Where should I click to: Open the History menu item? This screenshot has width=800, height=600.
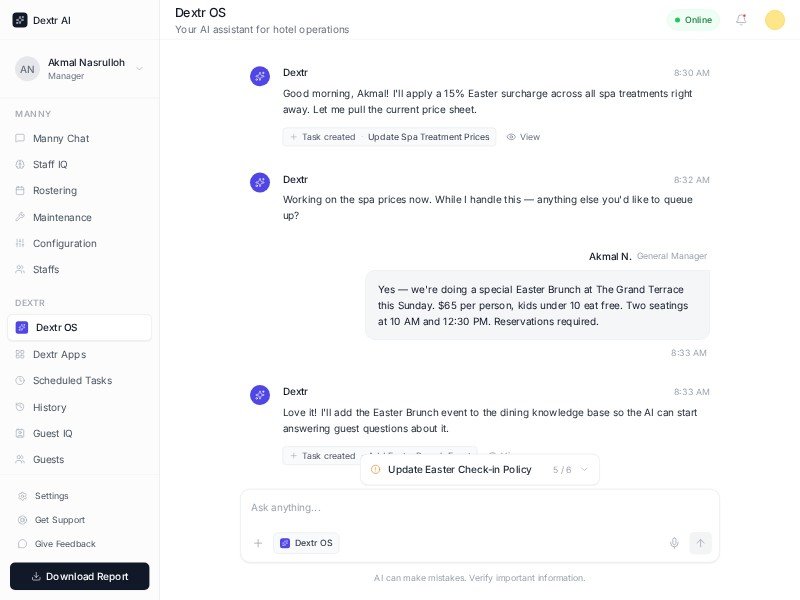point(49,407)
